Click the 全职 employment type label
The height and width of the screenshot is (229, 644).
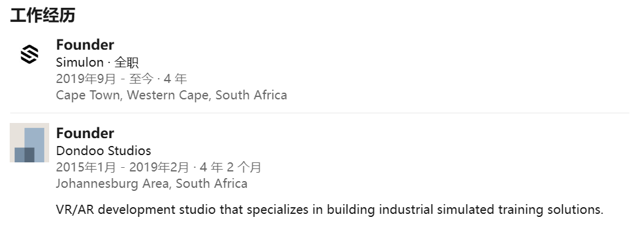click(x=126, y=62)
